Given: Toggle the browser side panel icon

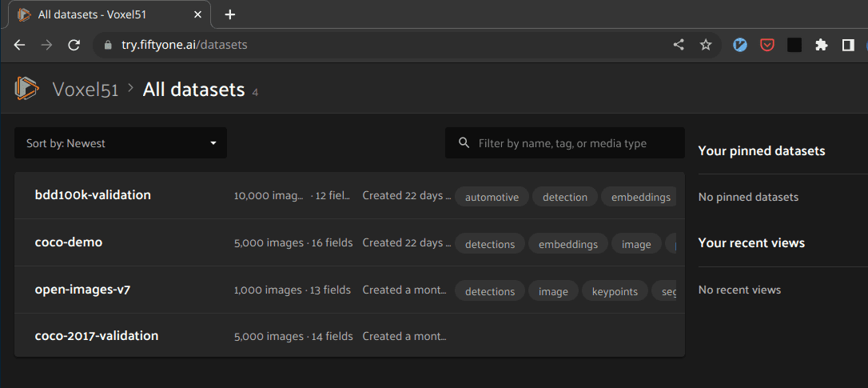Looking at the screenshot, I should tap(848, 45).
